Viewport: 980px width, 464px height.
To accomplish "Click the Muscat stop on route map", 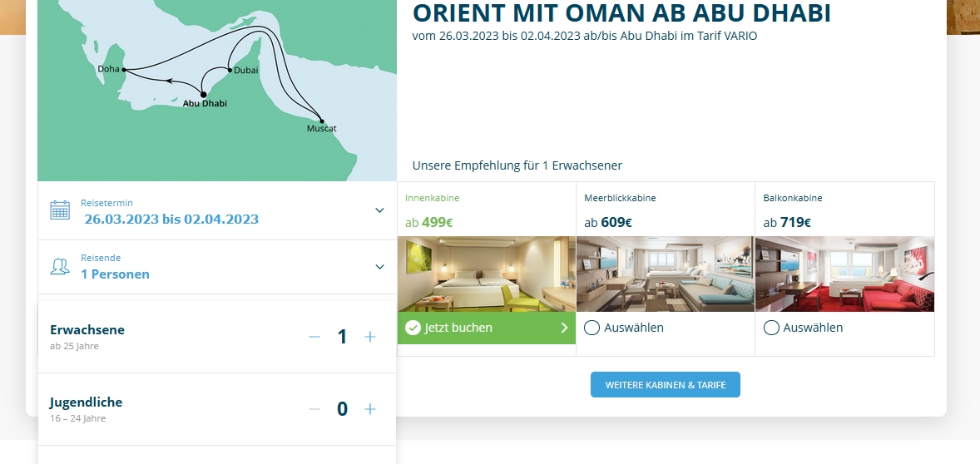I will pos(322,122).
